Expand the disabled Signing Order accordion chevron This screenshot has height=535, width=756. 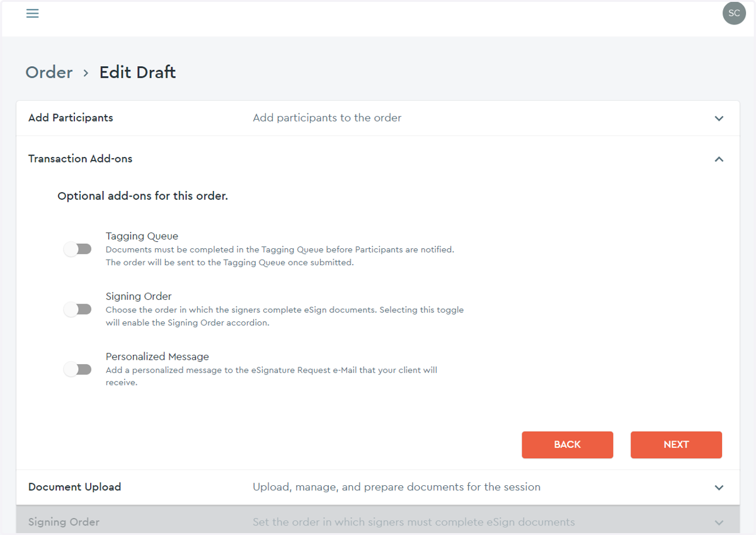(x=719, y=522)
